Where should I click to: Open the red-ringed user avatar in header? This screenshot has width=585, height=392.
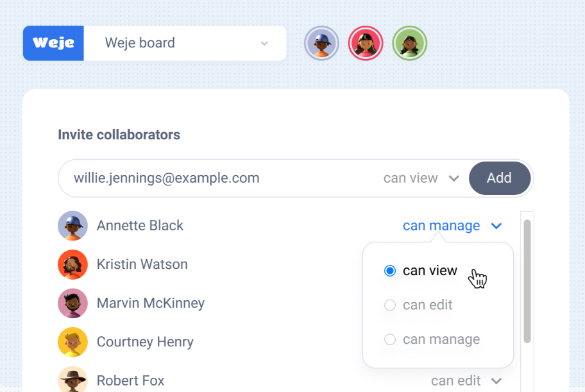pyautogui.click(x=366, y=44)
